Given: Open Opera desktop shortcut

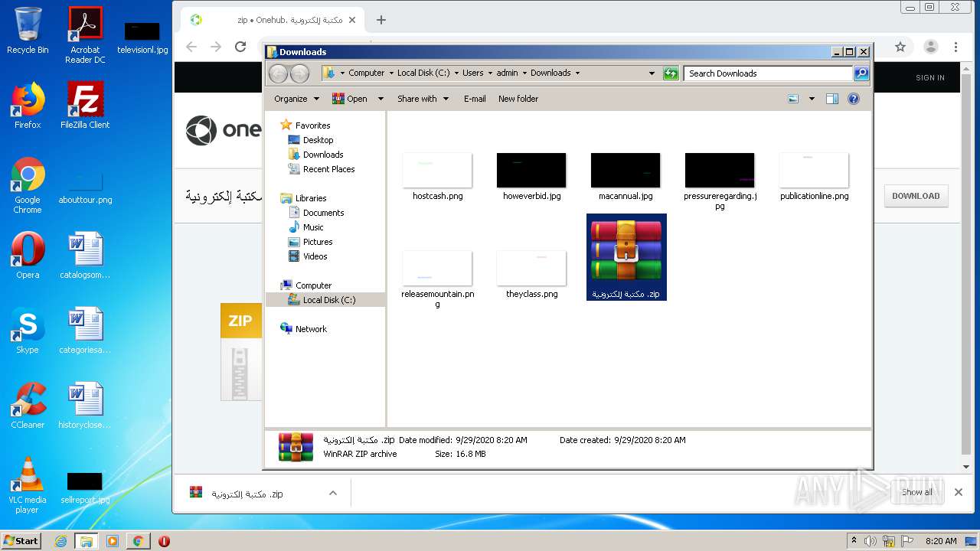Looking at the screenshot, I should [x=28, y=256].
